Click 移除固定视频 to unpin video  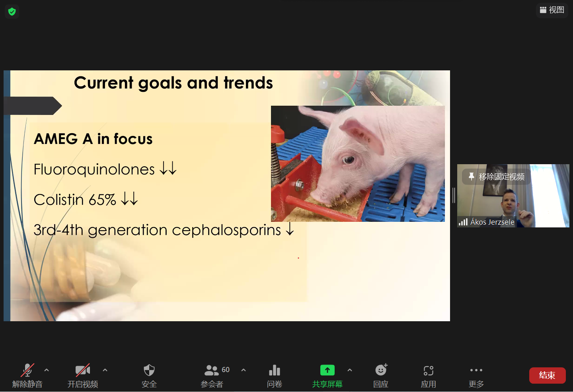pos(497,177)
